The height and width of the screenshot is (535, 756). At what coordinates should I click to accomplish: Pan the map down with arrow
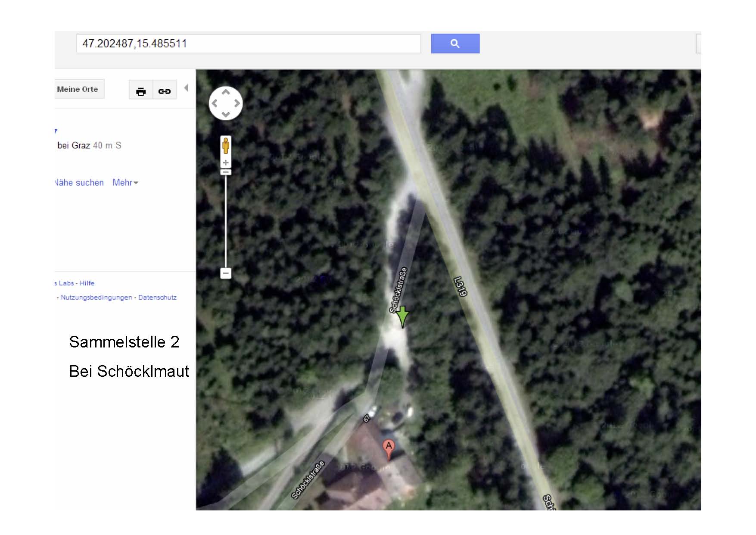226,115
